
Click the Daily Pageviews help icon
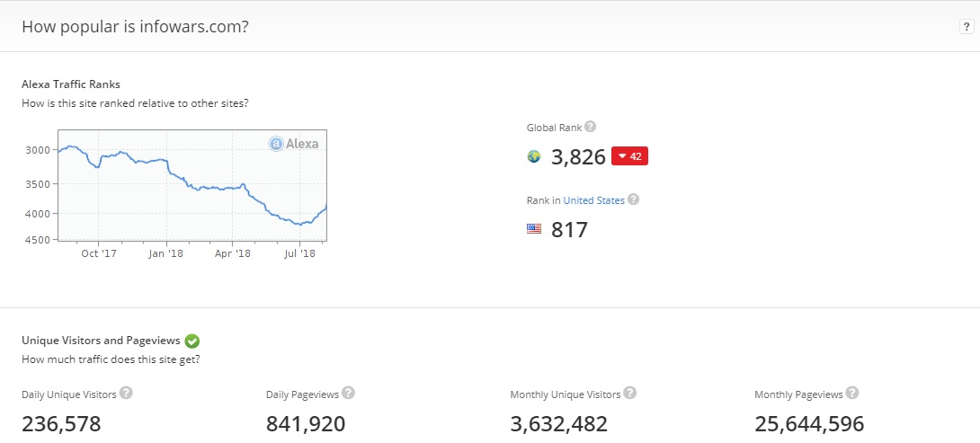[348, 393]
